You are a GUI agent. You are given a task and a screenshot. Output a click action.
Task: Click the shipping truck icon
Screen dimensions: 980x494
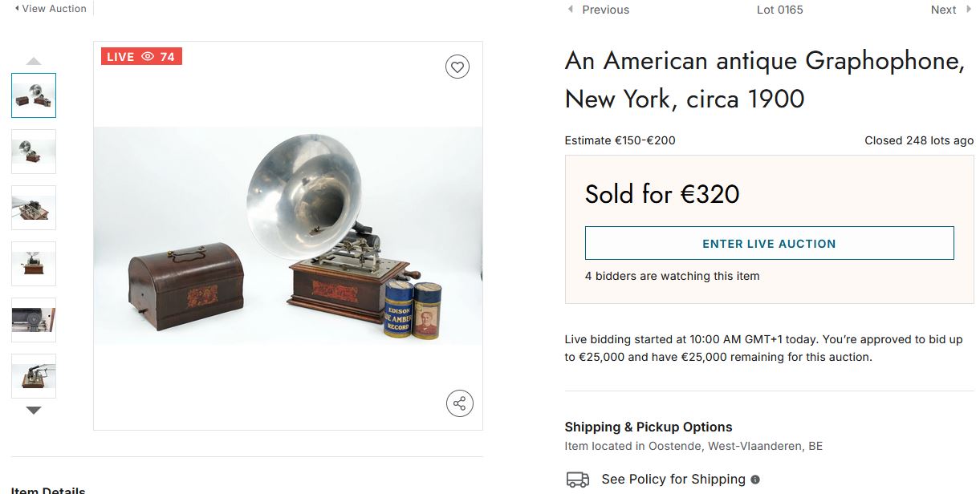pos(577,480)
